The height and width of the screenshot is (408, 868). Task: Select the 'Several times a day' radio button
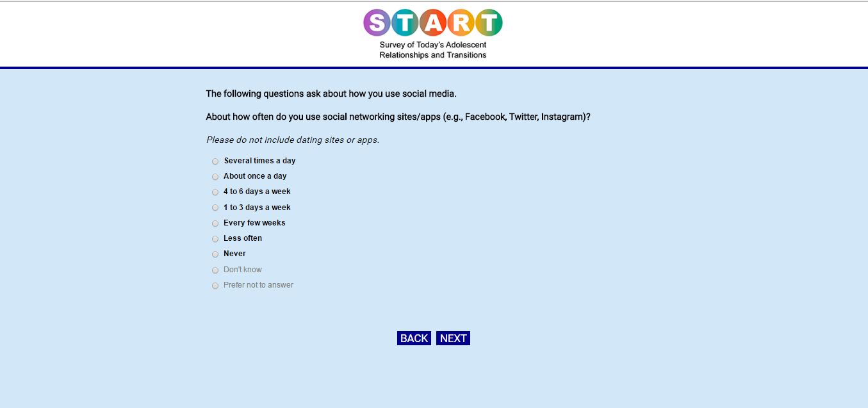215,161
